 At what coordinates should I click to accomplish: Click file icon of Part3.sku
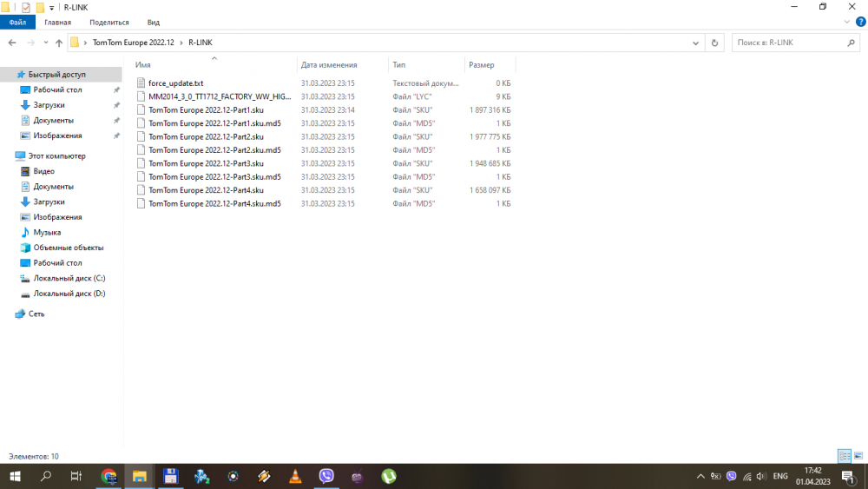(141, 163)
